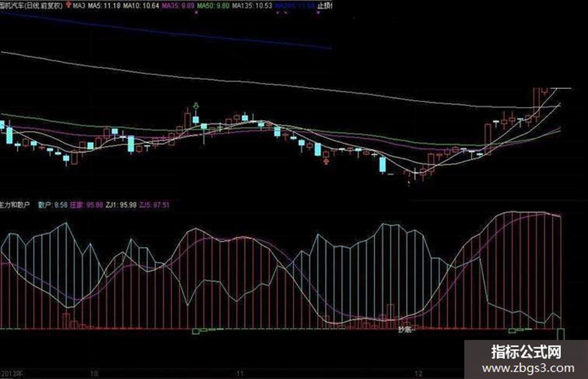This screenshot has width=588, height=379.
Task: Click the 主力和散户 indicator name
Action: [x=15, y=205]
